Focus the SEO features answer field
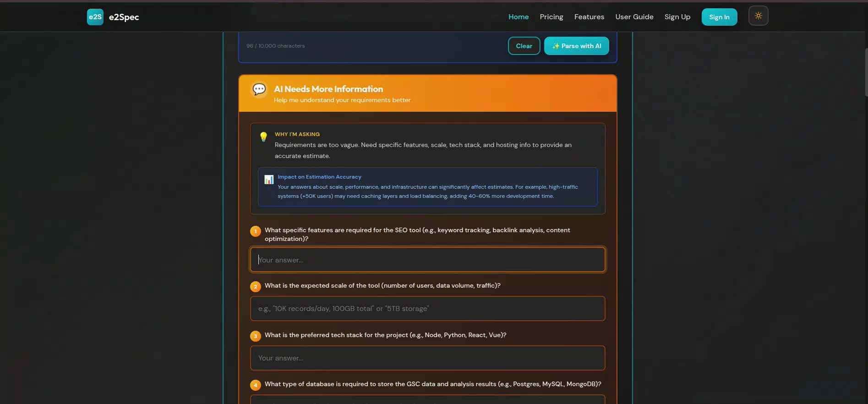This screenshot has width=868, height=404. [x=428, y=260]
